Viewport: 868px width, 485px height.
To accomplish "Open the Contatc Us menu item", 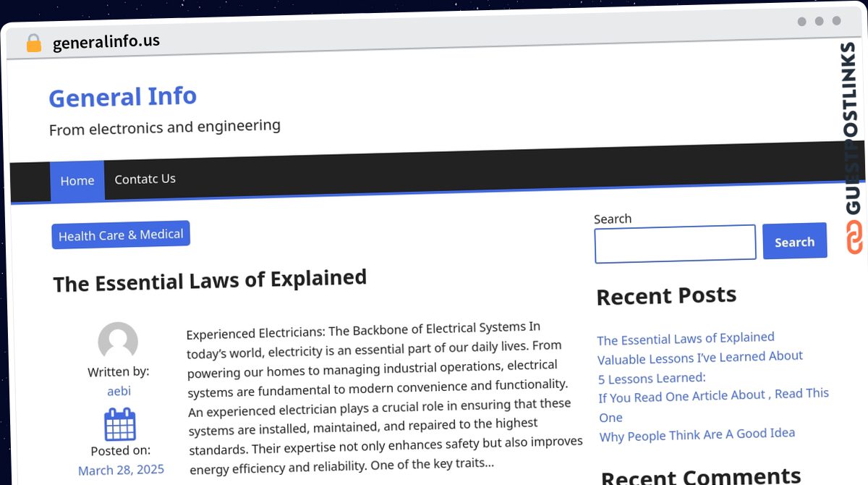I will (x=145, y=179).
